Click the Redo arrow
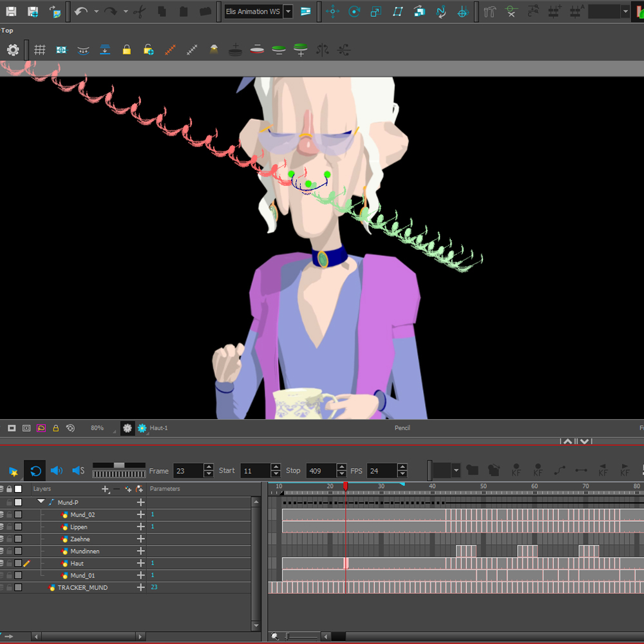 111,12
